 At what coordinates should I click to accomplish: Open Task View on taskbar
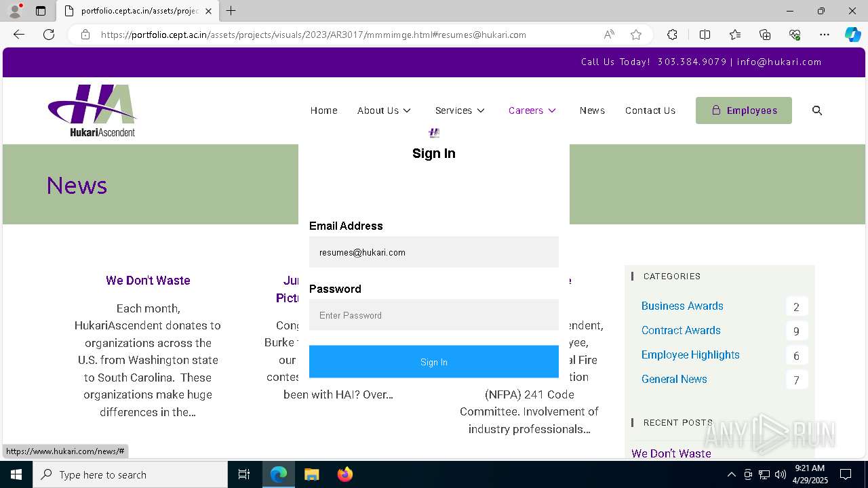pos(244,474)
